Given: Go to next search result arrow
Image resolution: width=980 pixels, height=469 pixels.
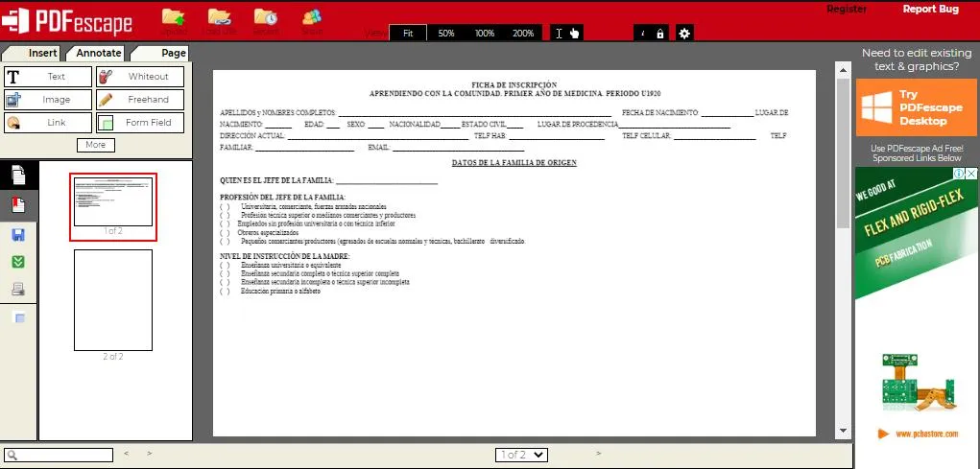Looking at the screenshot, I should click(x=150, y=454).
